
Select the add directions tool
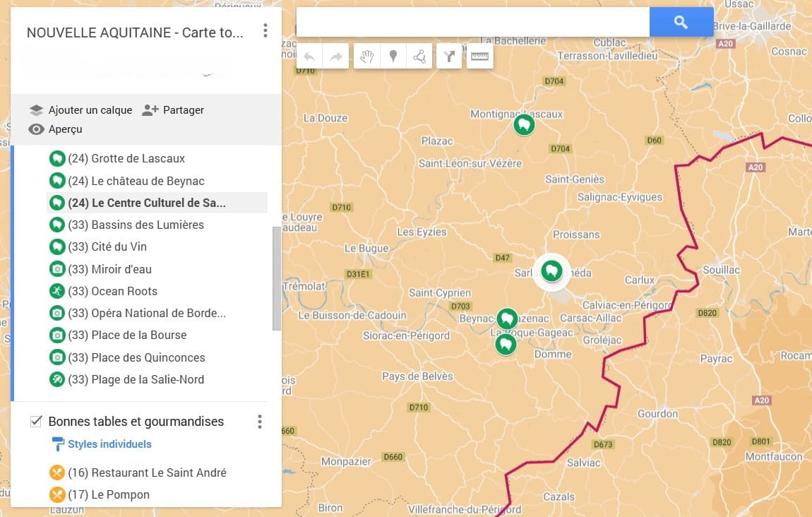coord(449,56)
